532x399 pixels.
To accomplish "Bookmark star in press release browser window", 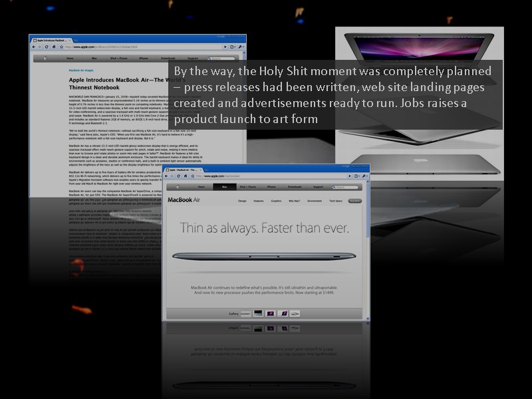I will pyautogui.click(x=61, y=47).
